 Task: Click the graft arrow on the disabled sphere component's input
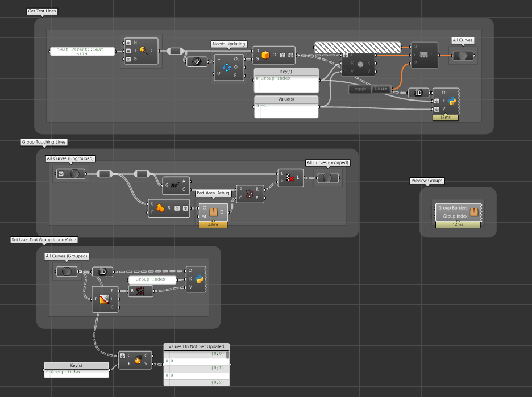pyautogui.click(x=346, y=55)
